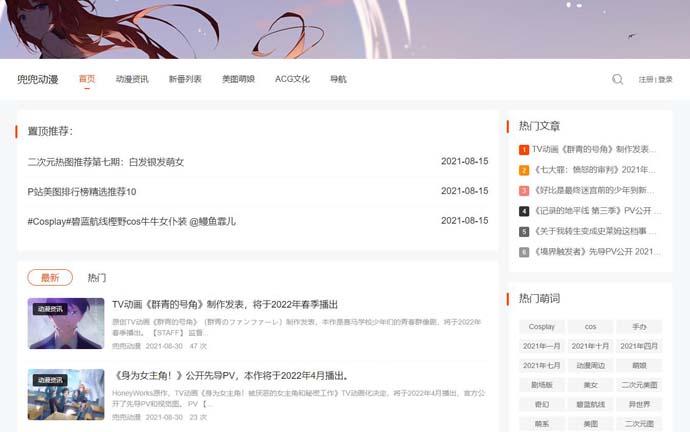Screen dimensions: 690x432
Task: Open hot article #2 《七大罪：愤怒的审判》
Action: [594, 170]
